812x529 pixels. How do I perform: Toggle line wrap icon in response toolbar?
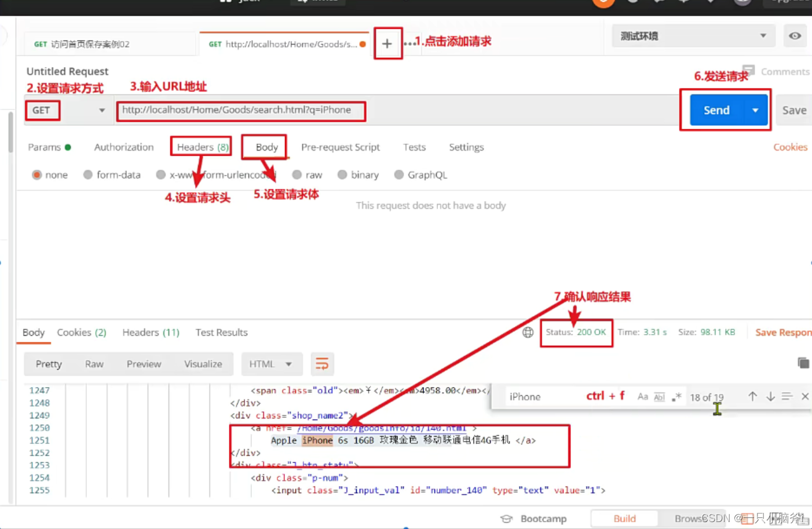(x=322, y=364)
